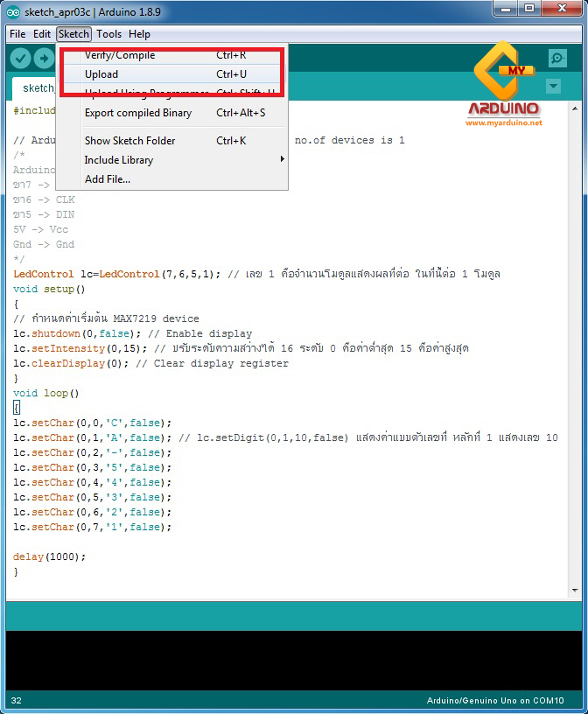588x714 pixels.
Task: Switch to the sketch_apr03c tab
Action: click(x=39, y=88)
